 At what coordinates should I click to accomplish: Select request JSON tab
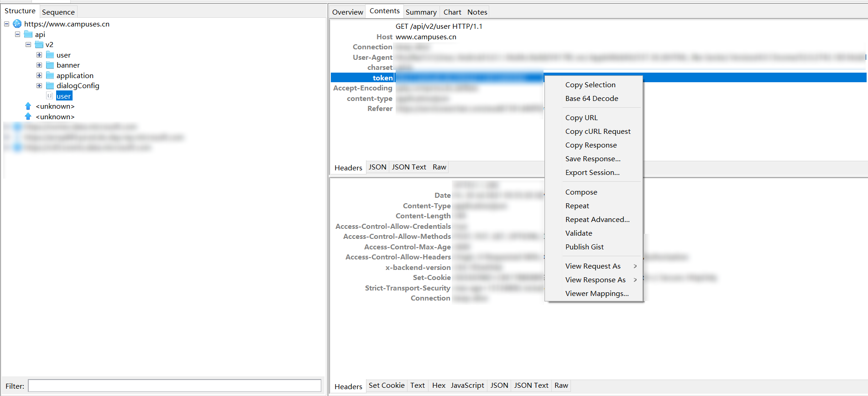click(377, 167)
